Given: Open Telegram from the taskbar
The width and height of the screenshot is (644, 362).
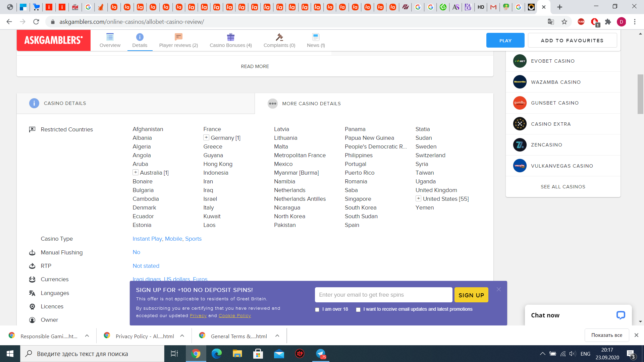Looking at the screenshot, I should click(x=321, y=354).
